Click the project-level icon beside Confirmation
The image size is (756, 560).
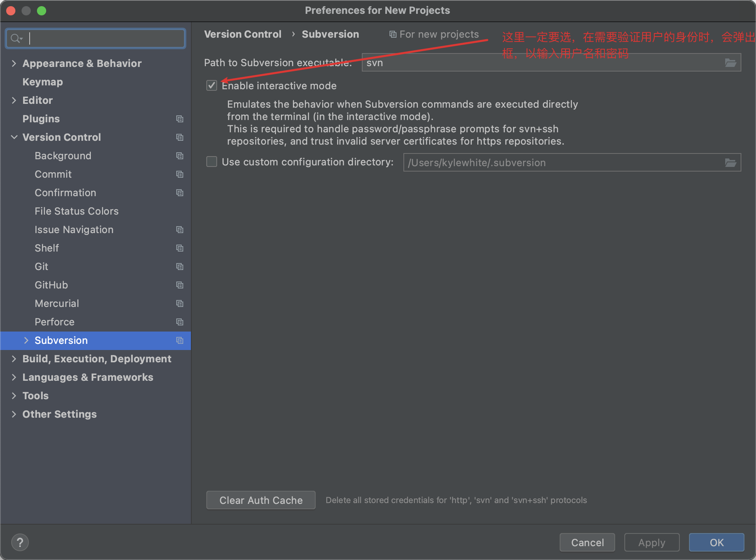[x=180, y=193]
